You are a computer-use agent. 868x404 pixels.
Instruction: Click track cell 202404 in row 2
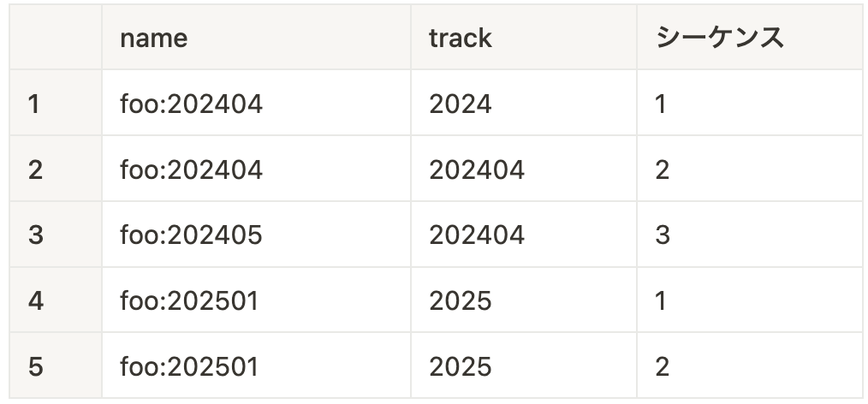(524, 169)
